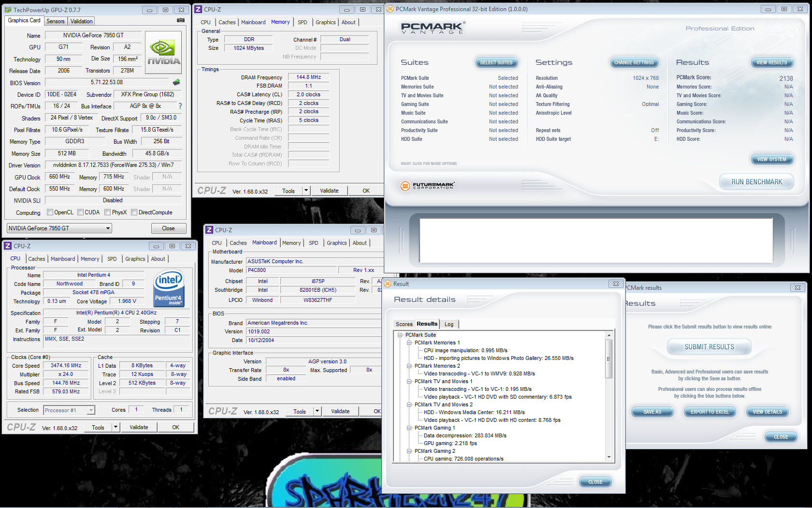Click the GPU-Z driver version field

113,165
